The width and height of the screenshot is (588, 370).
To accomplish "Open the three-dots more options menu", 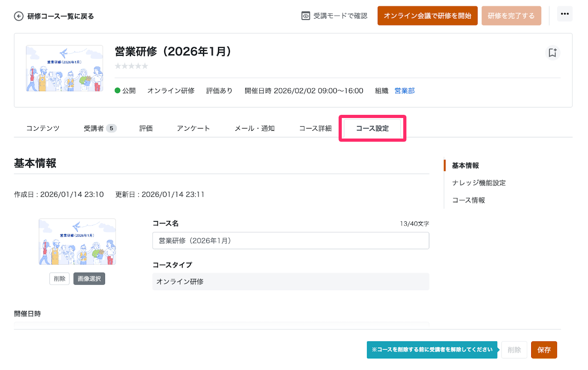I will (x=565, y=14).
